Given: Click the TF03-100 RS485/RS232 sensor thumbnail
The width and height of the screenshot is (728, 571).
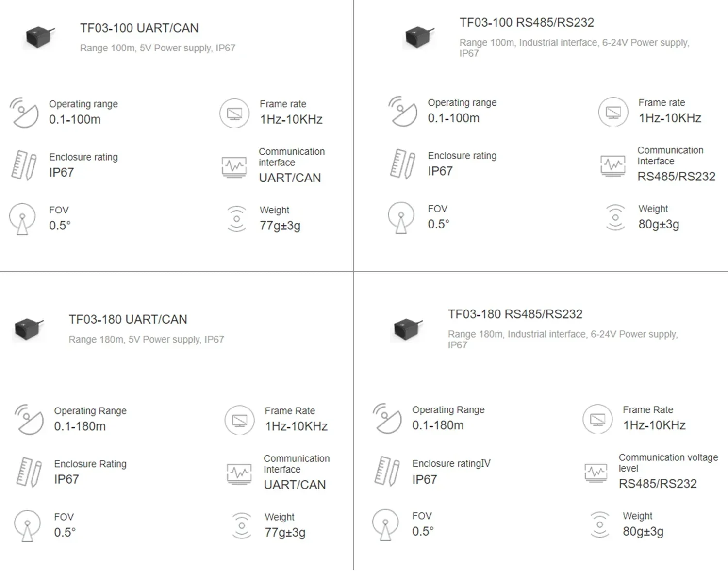Looking at the screenshot, I should pos(419,37).
